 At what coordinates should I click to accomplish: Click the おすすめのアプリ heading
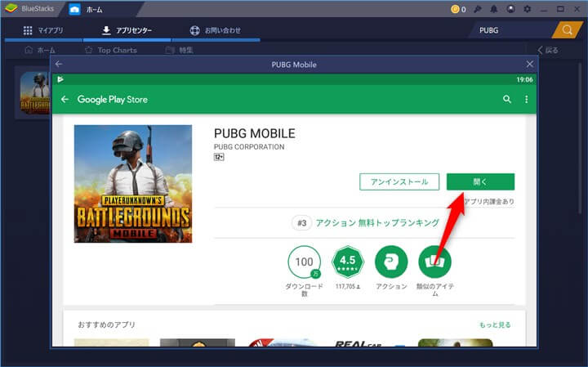106,324
